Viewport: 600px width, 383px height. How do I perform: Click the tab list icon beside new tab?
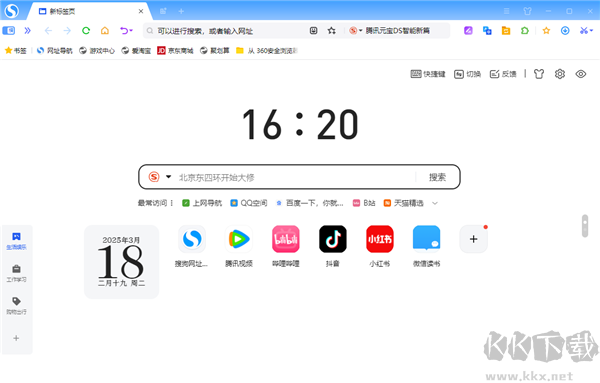(x=163, y=11)
